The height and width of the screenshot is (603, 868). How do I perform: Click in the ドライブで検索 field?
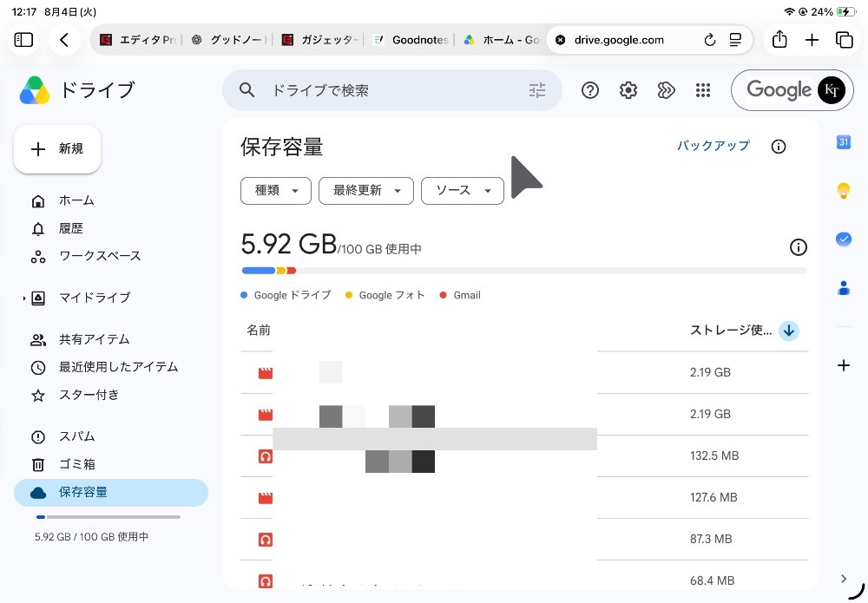(392, 90)
